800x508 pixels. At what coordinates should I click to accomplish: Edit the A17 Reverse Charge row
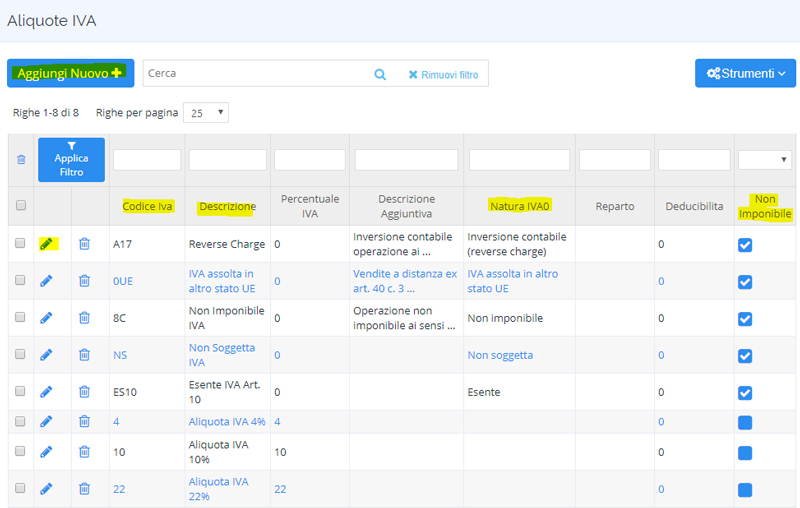[x=46, y=244]
